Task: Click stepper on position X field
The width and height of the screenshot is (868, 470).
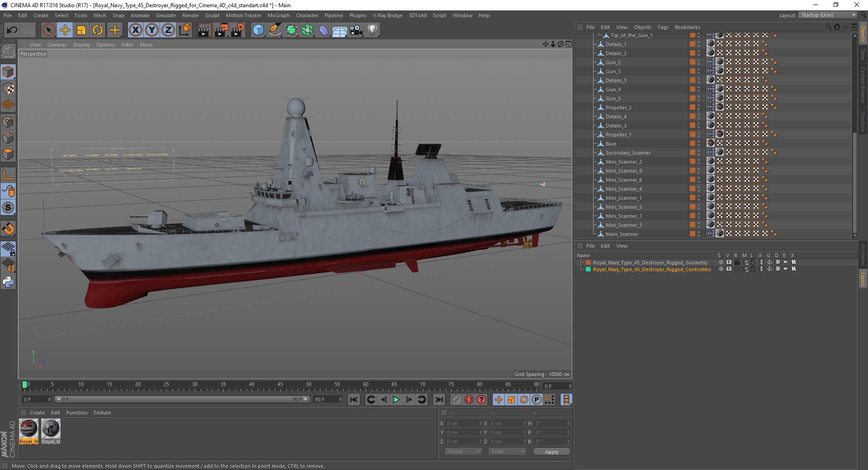Action: 481,423
